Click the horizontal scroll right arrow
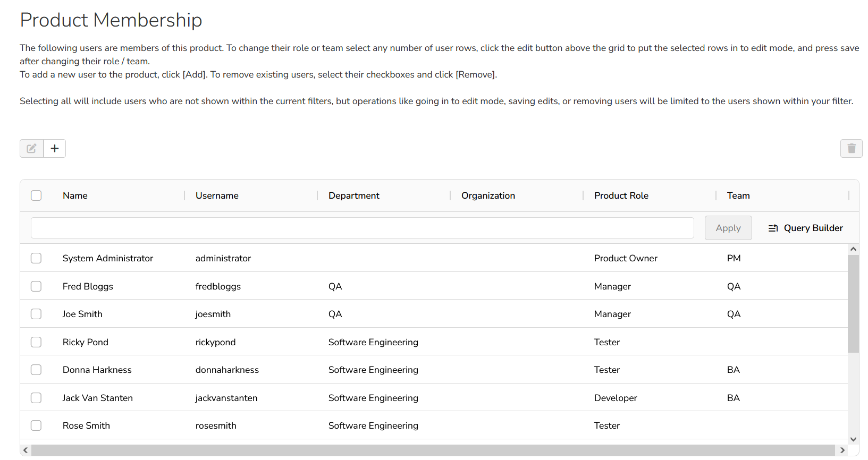Viewport: 868px width, 460px height. (842, 450)
